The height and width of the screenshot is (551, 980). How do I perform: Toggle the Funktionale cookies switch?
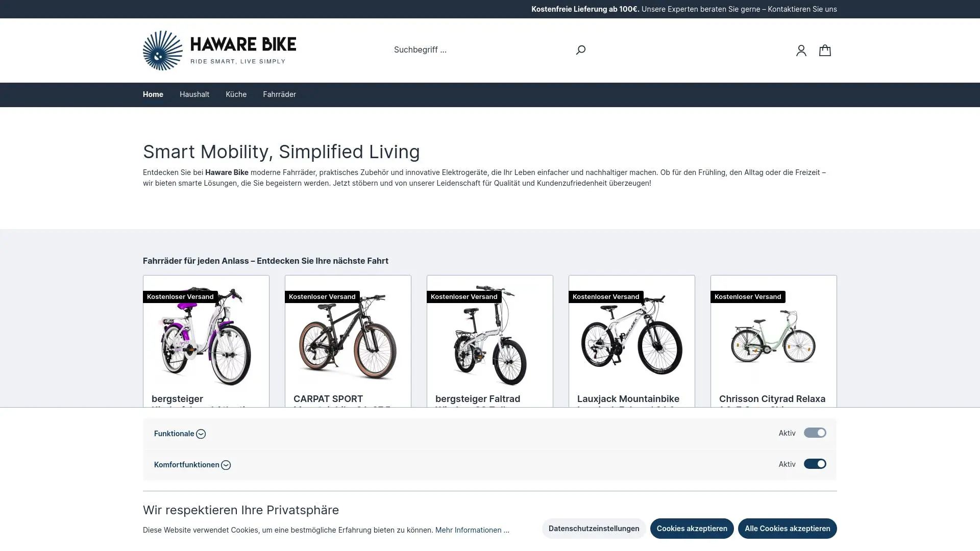tap(815, 433)
